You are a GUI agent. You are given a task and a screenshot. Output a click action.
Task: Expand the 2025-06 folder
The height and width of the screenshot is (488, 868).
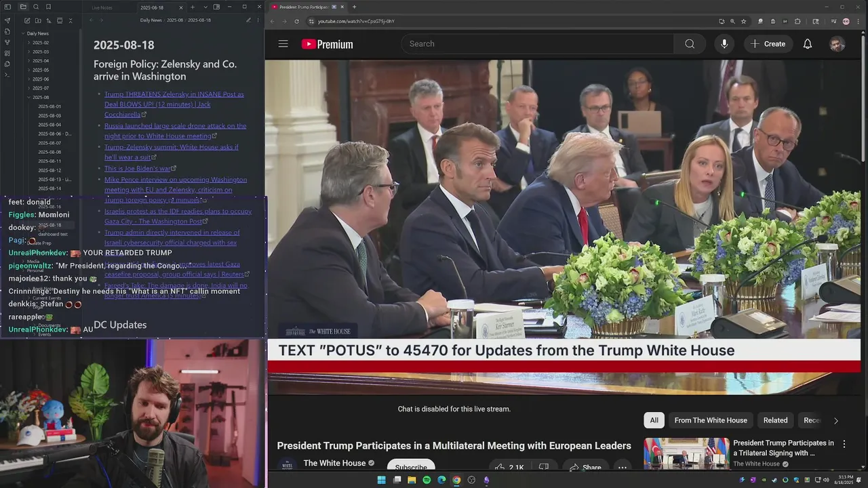click(41, 79)
